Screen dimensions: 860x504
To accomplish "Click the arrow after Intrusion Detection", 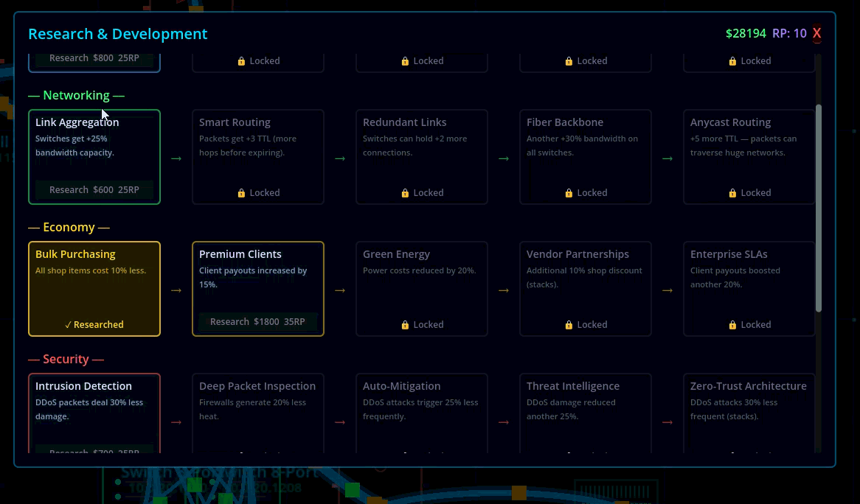I will (x=176, y=422).
